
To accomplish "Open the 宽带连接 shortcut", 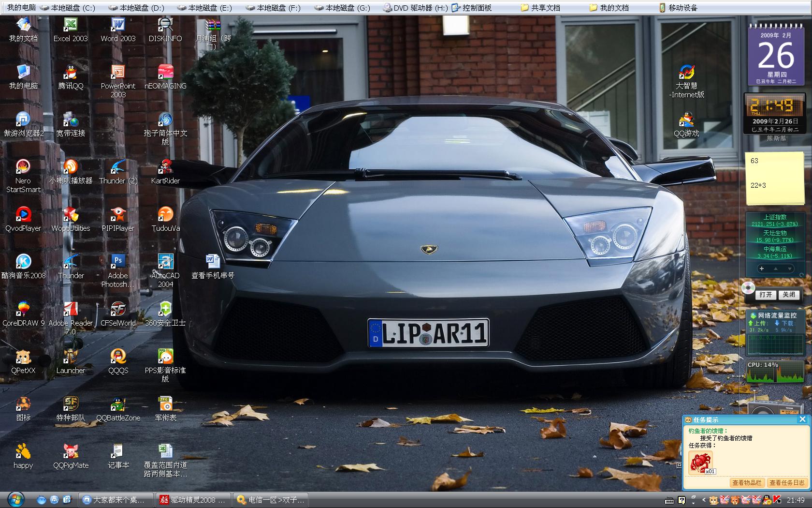I will (71, 124).
